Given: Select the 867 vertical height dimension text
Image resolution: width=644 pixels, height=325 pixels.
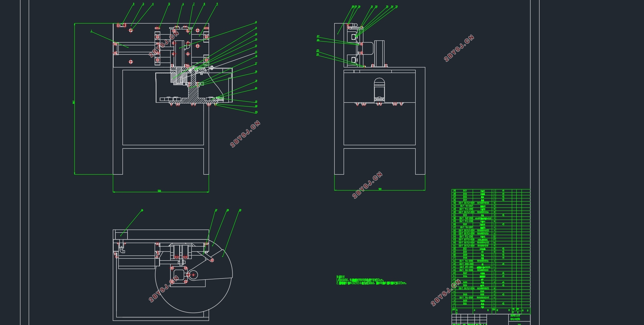Looking at the screenshot, I should pos(73,102).
